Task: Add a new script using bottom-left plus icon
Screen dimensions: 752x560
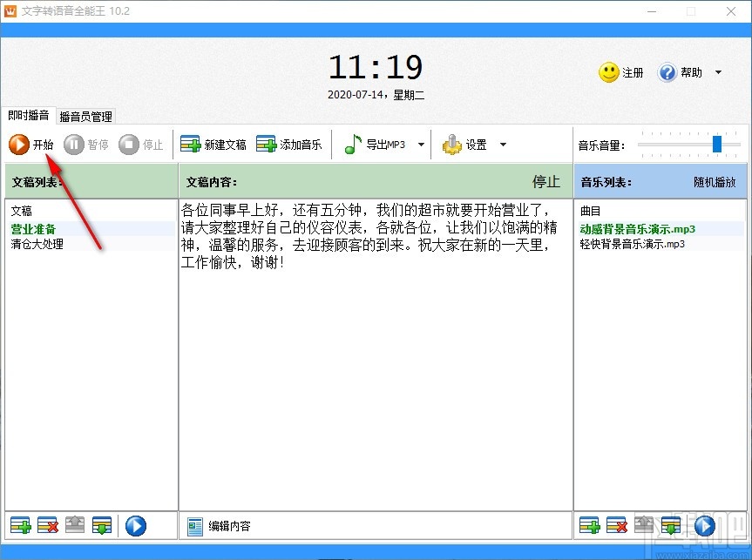Action: pos(19,525)
